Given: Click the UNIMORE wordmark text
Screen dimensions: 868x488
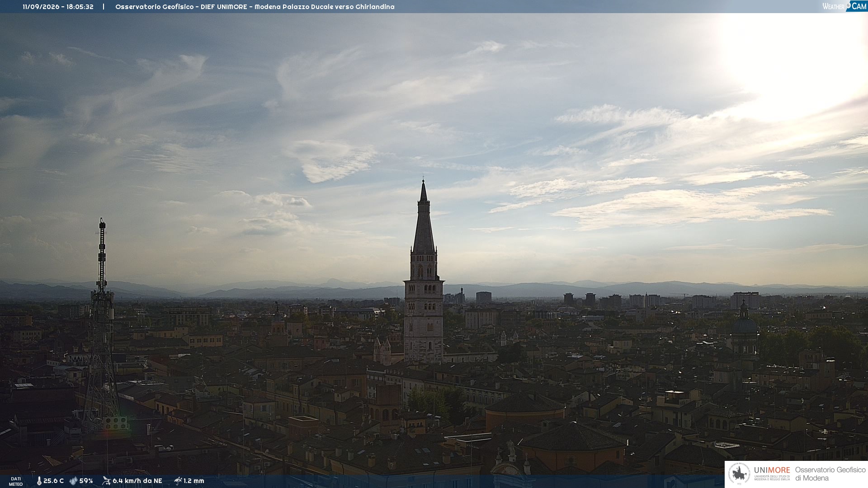Looking at the screenshot, I should (772, 470).
